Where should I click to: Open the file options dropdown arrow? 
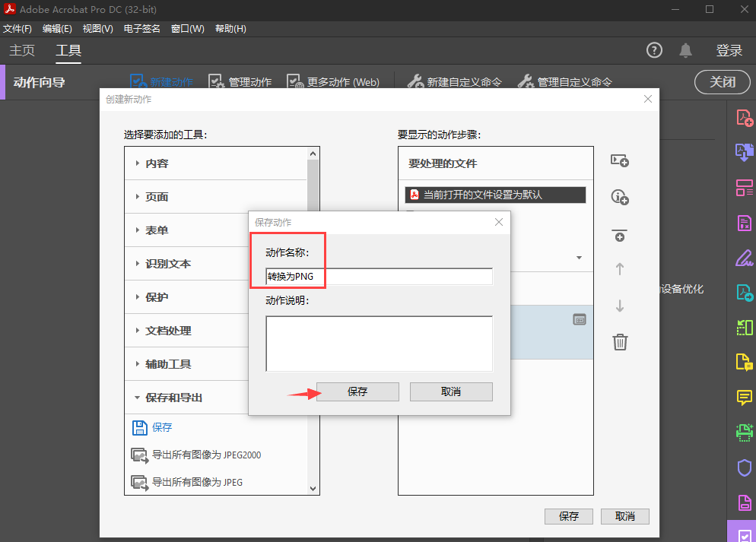(x=579, y=258)
